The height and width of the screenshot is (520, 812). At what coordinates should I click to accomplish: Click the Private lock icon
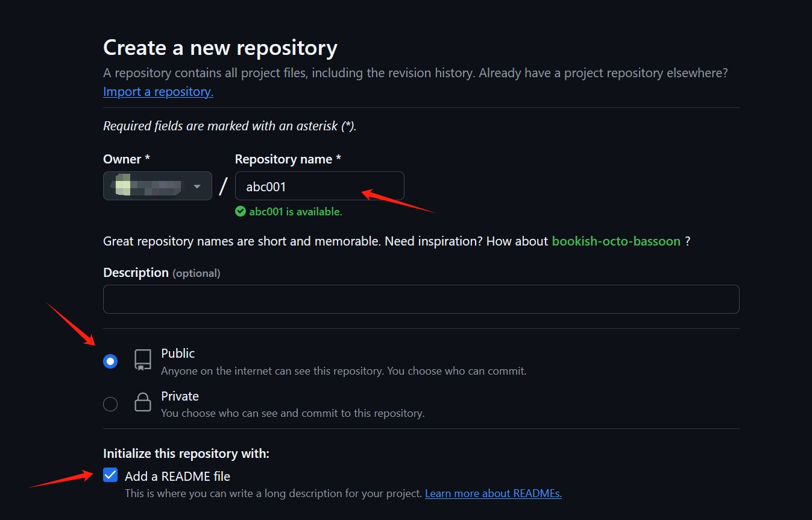pyautogui.click(x=142, y=402)
